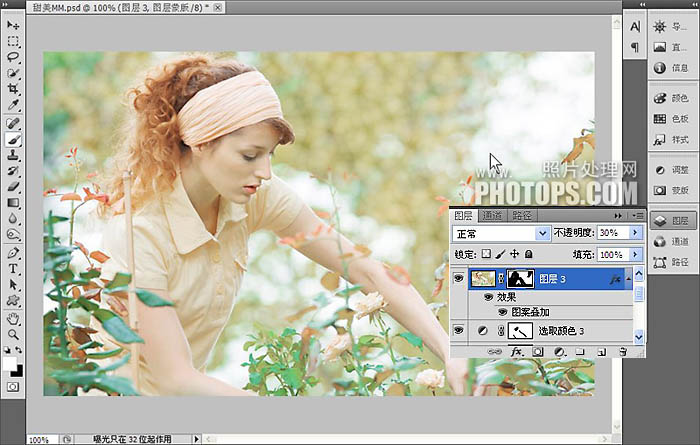
Task: Select the Crop tool
Action: pyautogui.click(x=14, y=88)
